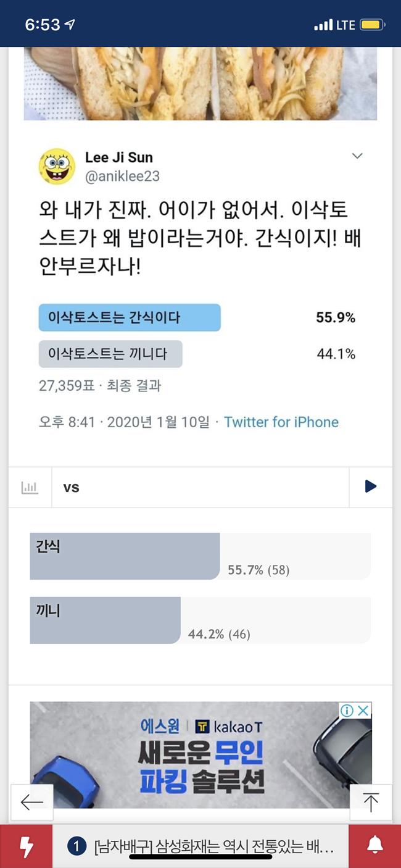
Task: Open the 남자배구 삼성화재 news ticker headline
Action: (213, 846)
